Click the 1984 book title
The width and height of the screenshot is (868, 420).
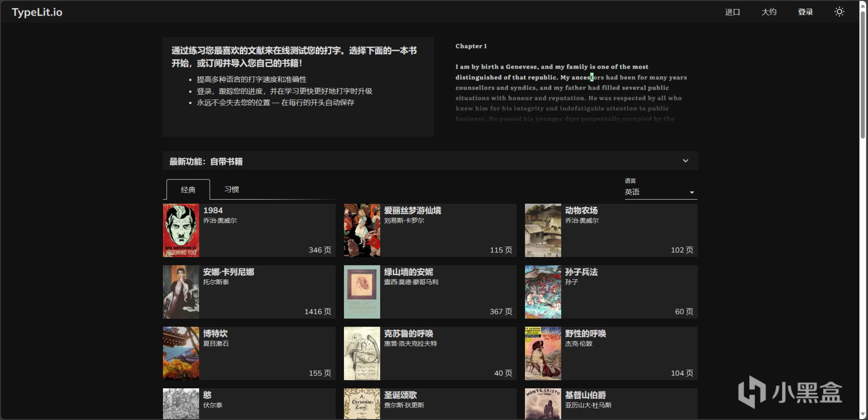(x=213, y=210)
